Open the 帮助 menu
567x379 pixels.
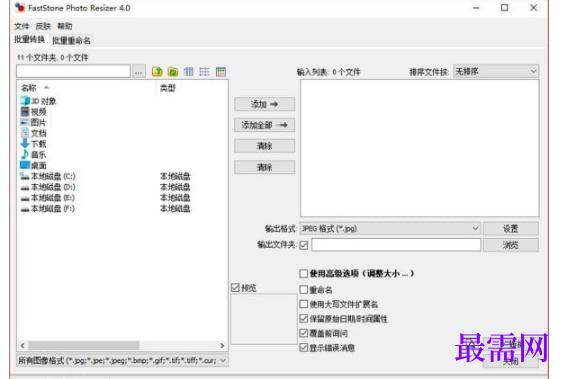point(65,26)
